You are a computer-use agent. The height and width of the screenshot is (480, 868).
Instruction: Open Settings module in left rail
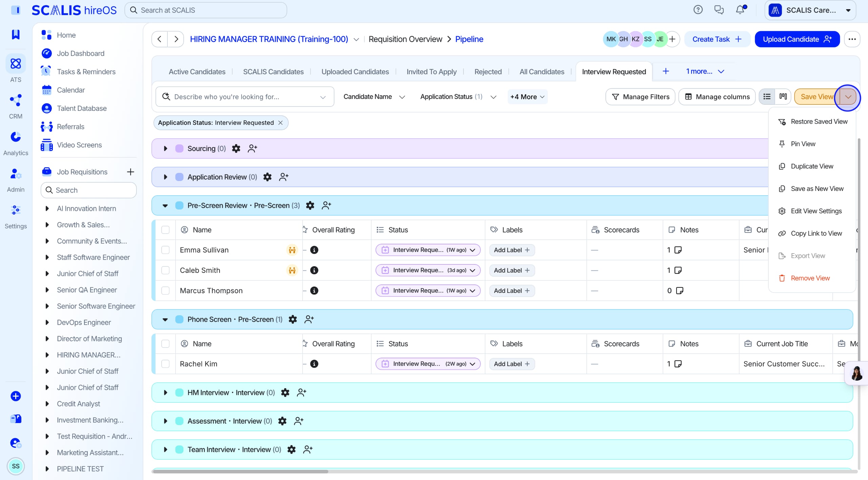(16, 216)
